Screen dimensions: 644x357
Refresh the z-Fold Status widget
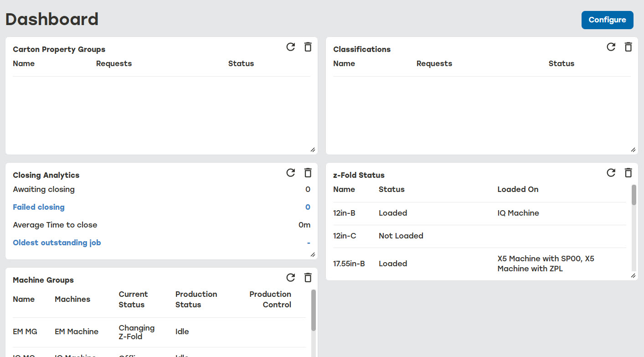tap(611, 172)
